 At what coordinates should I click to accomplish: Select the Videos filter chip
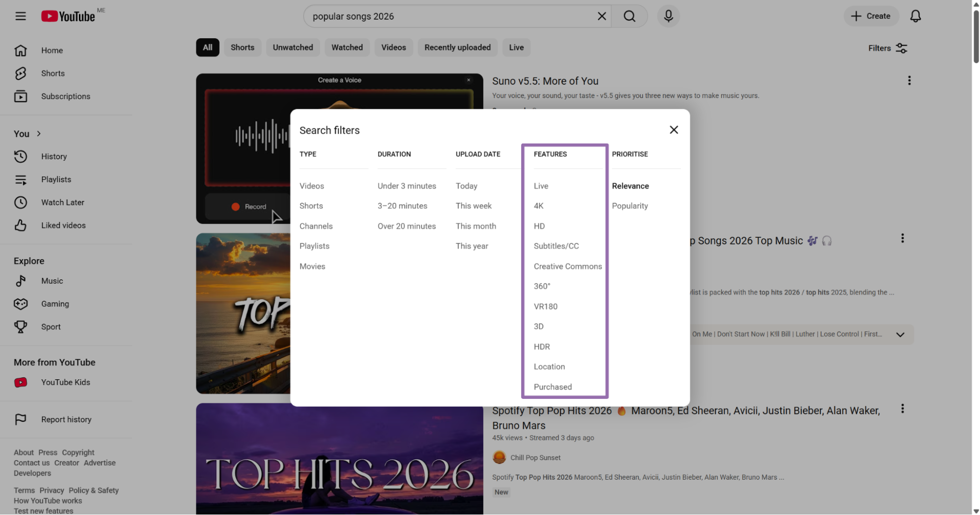pyautogui.click(x=394, y=48)
